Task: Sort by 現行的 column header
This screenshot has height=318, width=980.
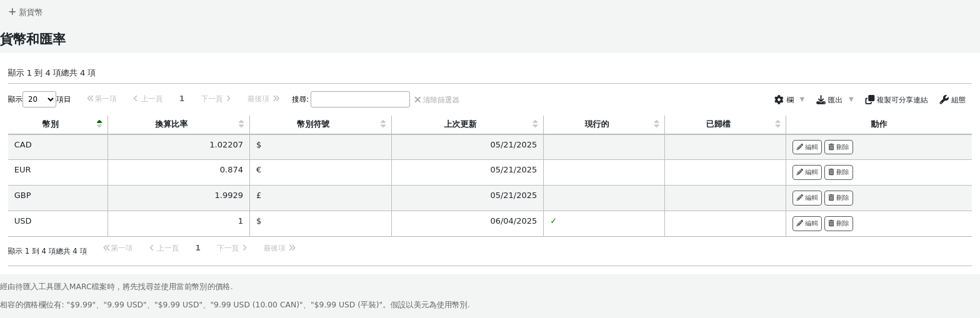Action: coord(604,124)
